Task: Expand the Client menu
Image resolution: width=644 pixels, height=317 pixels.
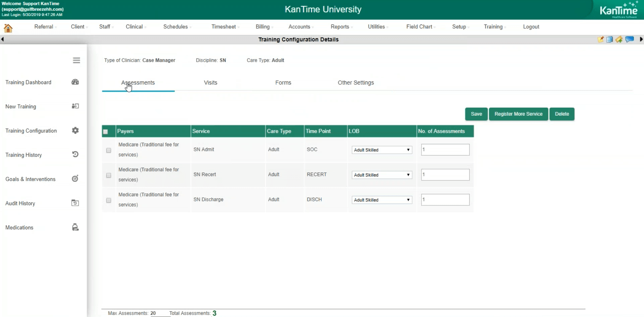Action: click(x=79, y=27)
